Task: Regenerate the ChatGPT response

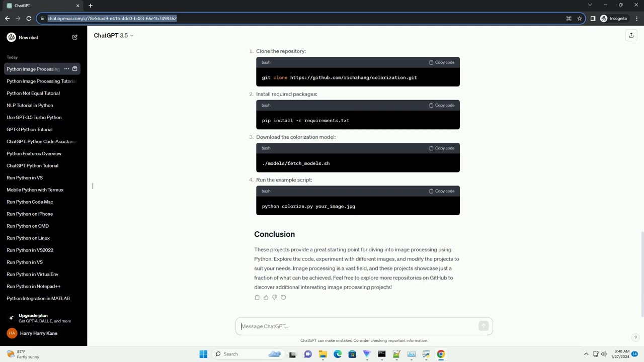Action: tap(283, 298)
